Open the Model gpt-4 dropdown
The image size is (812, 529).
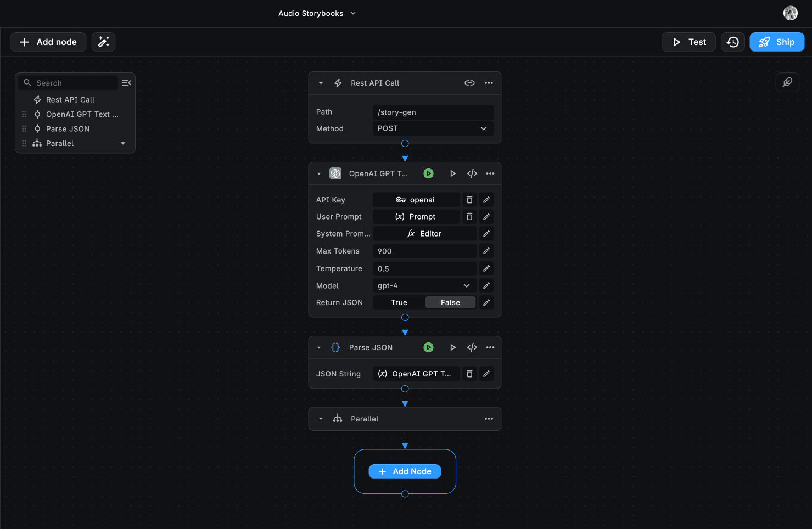coord(424,285)
